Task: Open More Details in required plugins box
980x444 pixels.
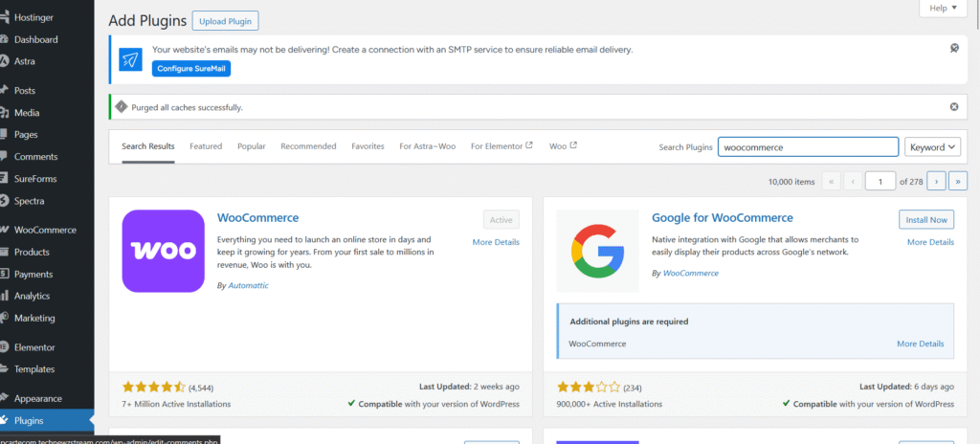Action: pos(920,344)
